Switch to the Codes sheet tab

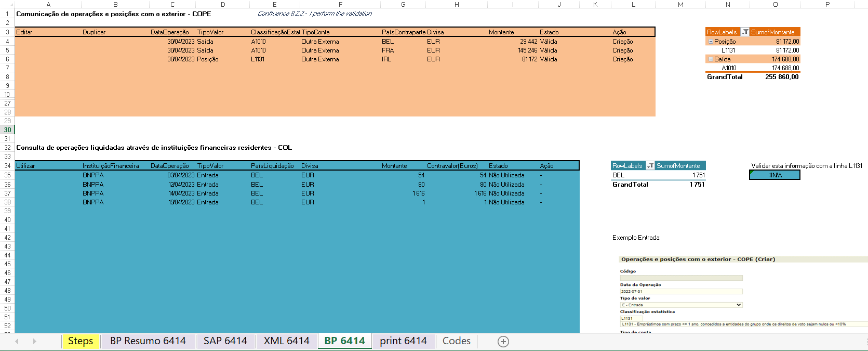tap(457, 341)
